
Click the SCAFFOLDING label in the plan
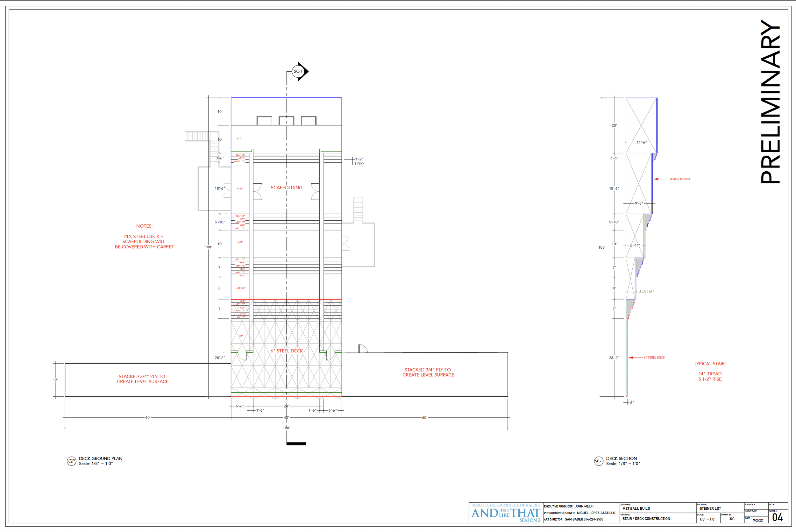click(286, 188)
